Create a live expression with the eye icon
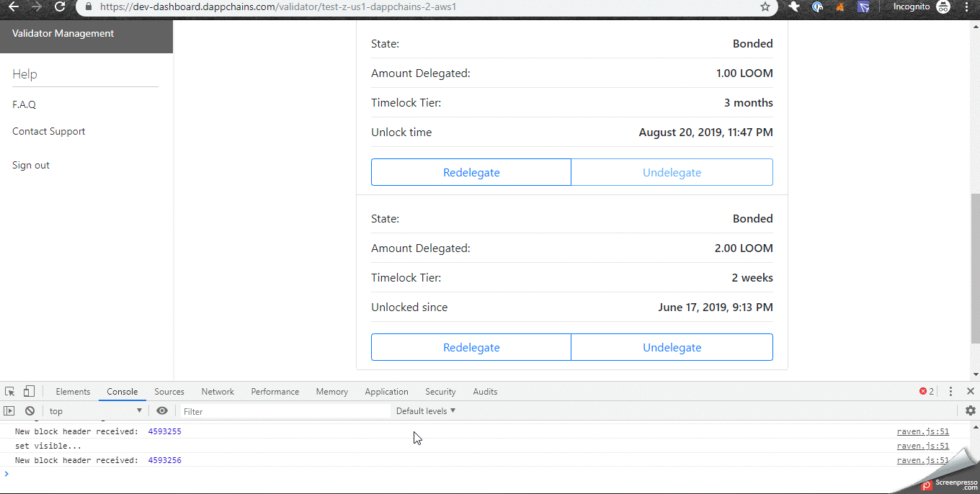 pyautogui.click(x=162, y=410)
